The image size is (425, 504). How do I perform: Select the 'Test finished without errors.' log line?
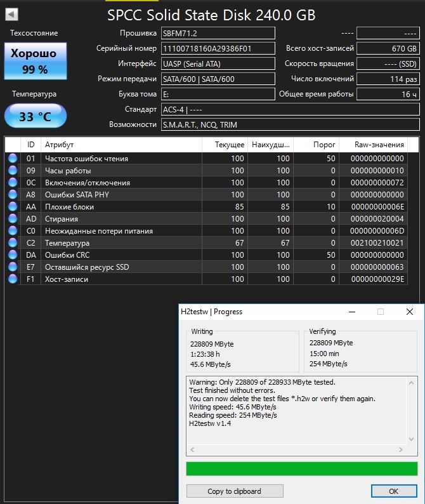coord(232,390)
